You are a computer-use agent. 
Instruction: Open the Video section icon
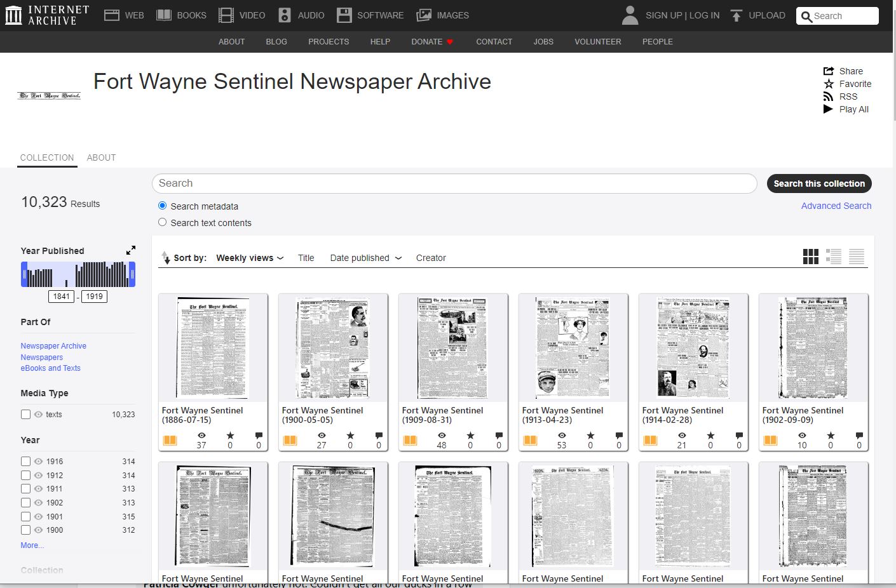(226, 15)
